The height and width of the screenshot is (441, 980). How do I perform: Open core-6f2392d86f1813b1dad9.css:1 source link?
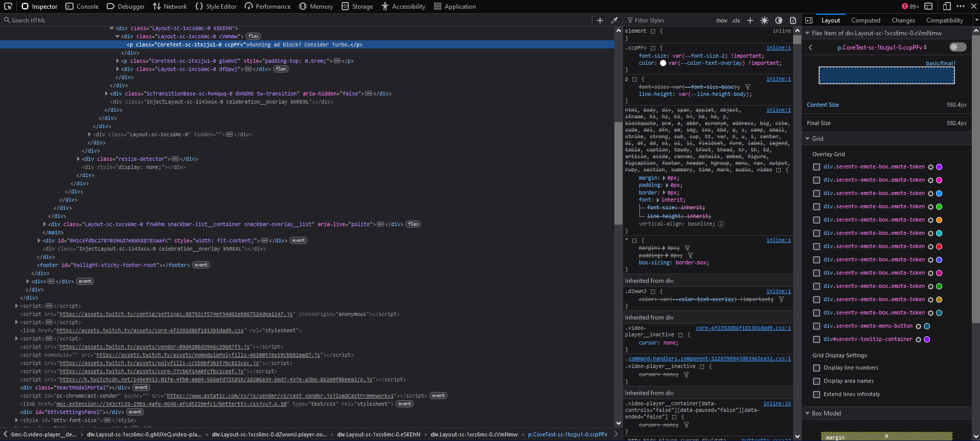(743, 328)
